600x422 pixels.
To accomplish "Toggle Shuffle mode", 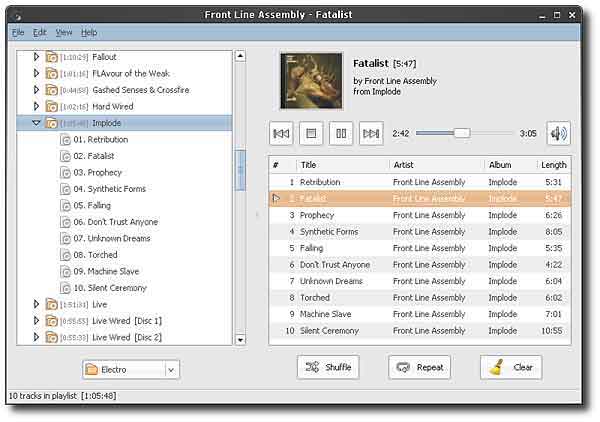I will point(327,367).
